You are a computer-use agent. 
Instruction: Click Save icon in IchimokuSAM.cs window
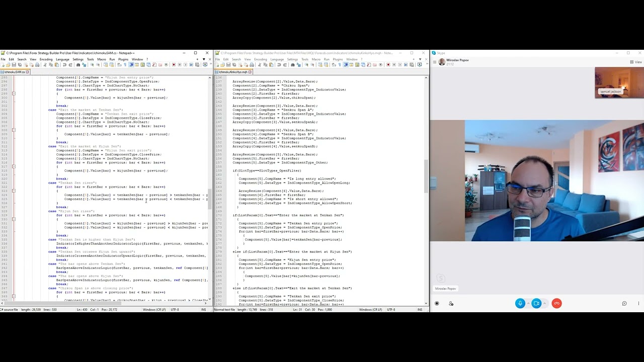point(14,65)
